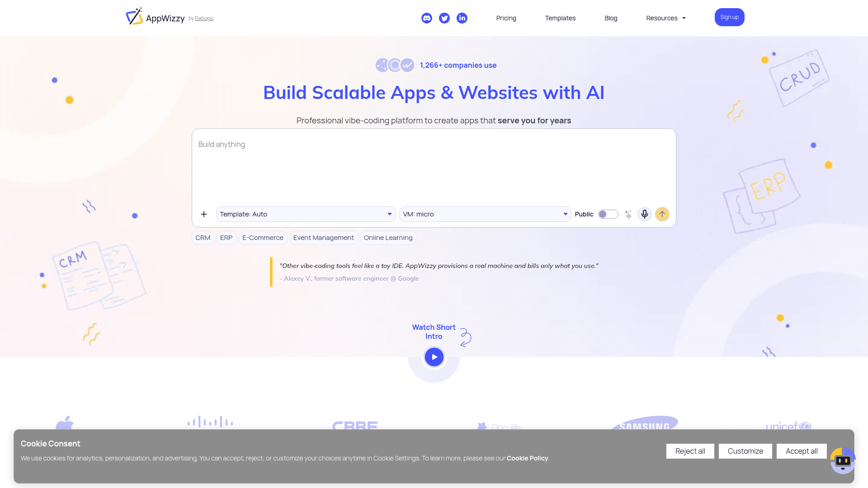This screenshot has width=868, height=488.
Task: Open the chatbot assistant icon
Action: (x=843, y=461)
